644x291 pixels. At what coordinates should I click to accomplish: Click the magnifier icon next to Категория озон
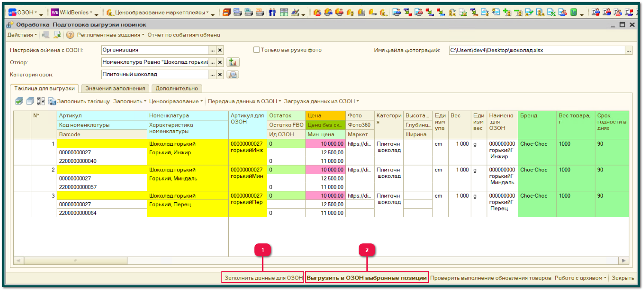tap(233, 74)
